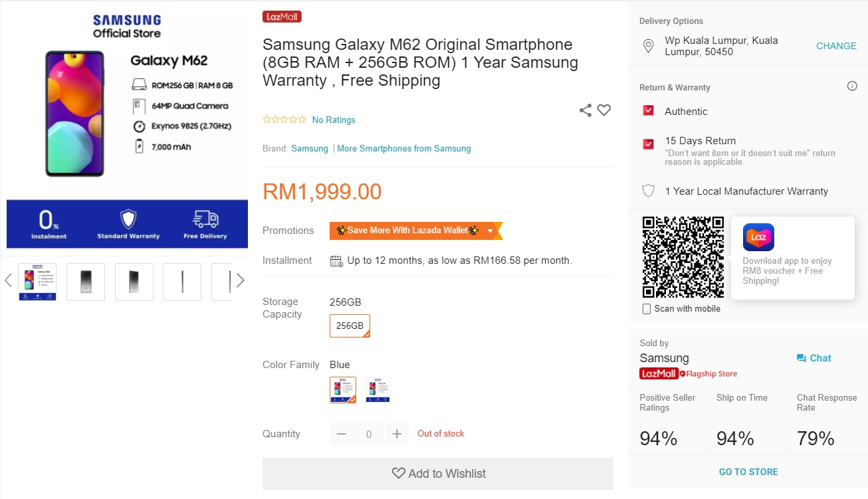
Task: Toggle the 15 Days Return checkmark
Action: [649, 144]
